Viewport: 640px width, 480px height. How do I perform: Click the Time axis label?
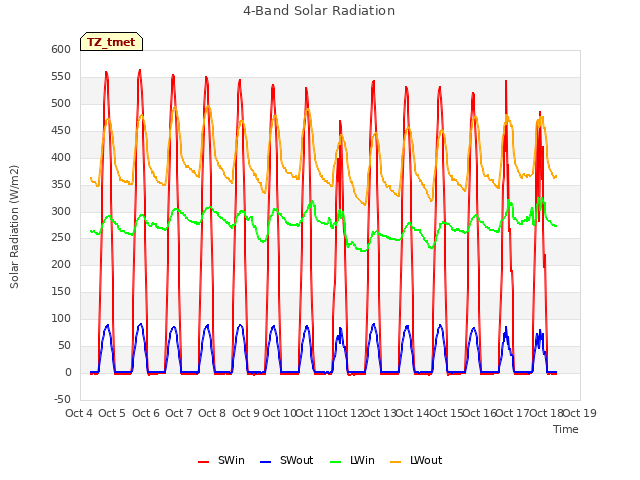click(566, 429)
